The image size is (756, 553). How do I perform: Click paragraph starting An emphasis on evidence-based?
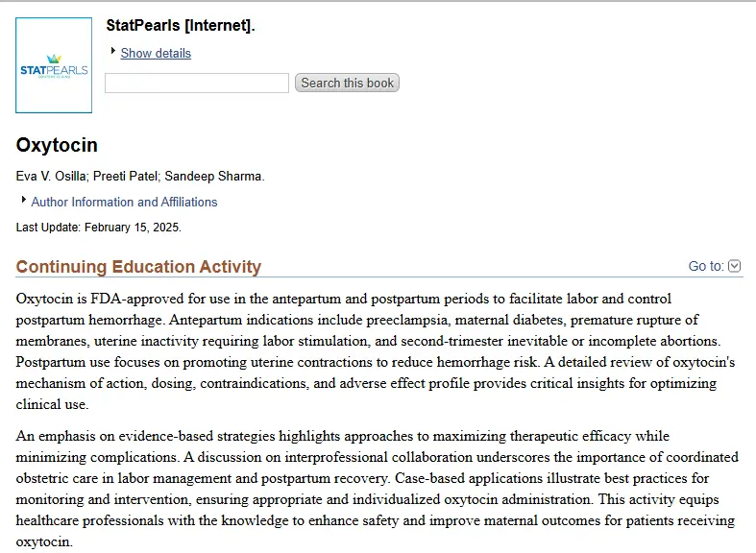click(x=377, y=489)
